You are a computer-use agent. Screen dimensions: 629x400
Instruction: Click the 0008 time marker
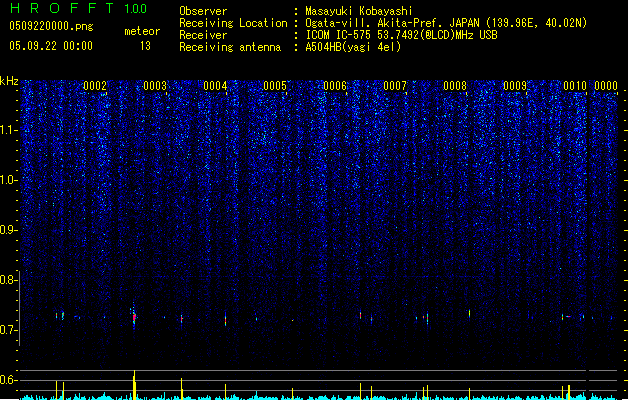[455, 86]
